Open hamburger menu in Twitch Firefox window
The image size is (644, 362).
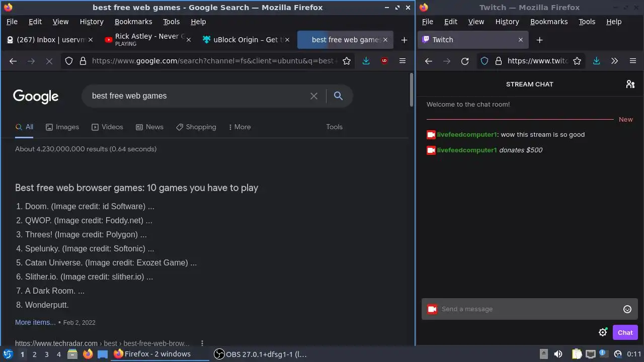coord(633,61)
